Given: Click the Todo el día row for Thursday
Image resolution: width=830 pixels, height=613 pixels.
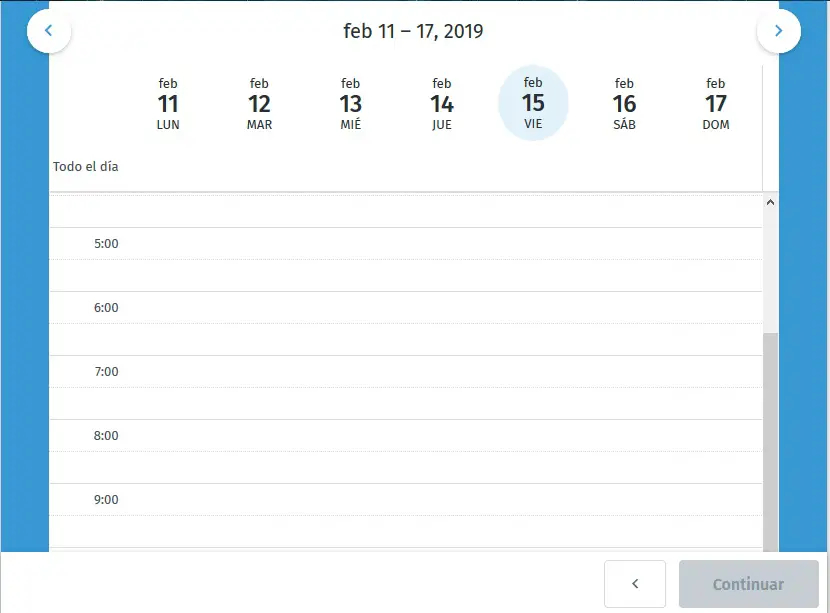Looking at the screenshot, I should pos(442,167).
